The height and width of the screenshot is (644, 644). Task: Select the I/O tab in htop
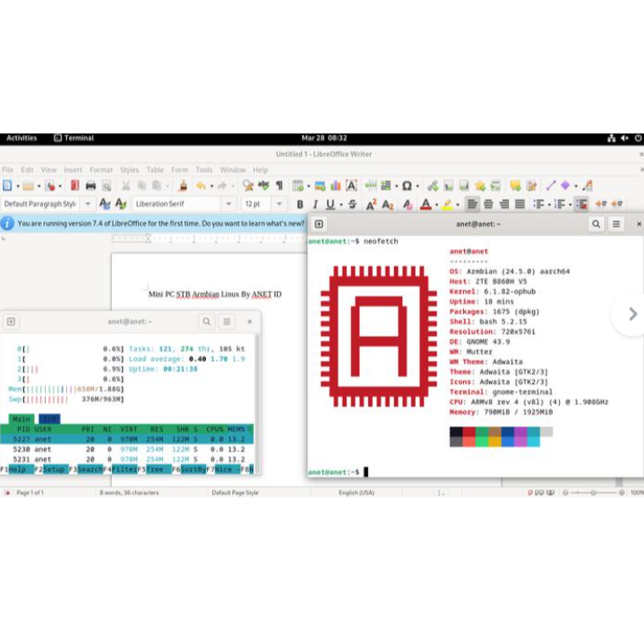pyautogui.click(x=49, y=418)
